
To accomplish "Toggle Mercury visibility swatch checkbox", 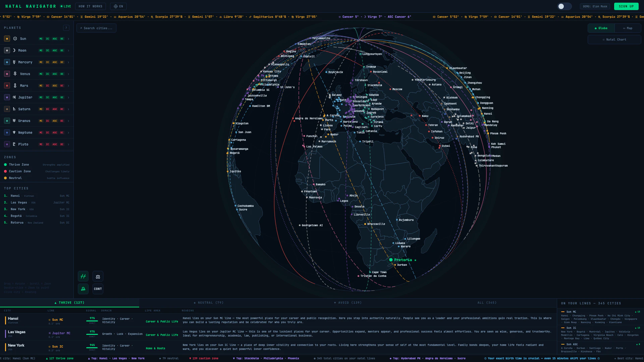I will 7,62.
